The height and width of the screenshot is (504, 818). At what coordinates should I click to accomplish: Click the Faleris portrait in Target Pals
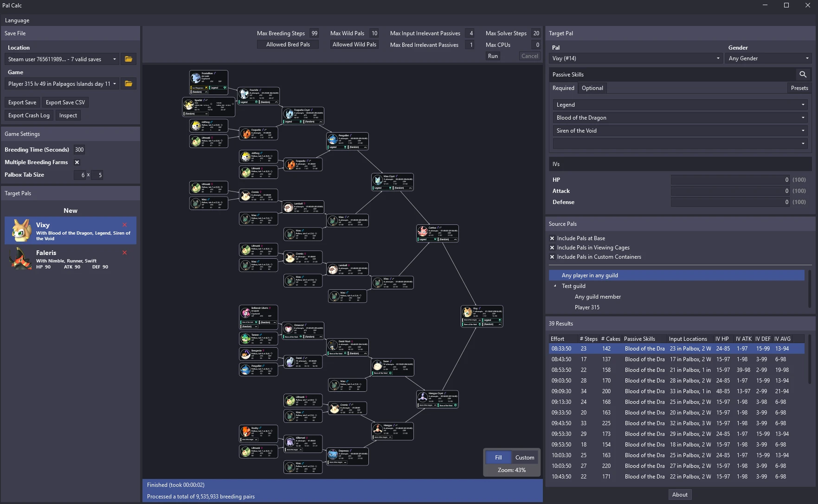[x=21, y=258]
